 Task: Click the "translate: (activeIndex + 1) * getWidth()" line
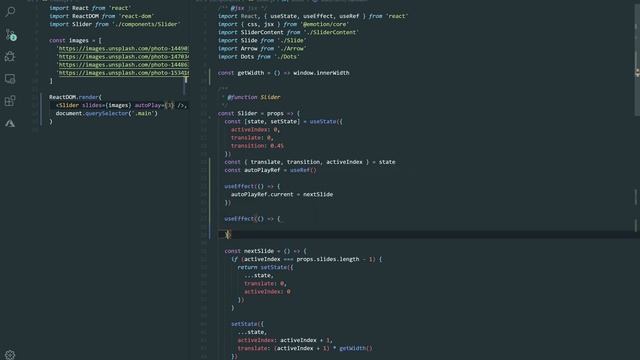coord(305,348)
